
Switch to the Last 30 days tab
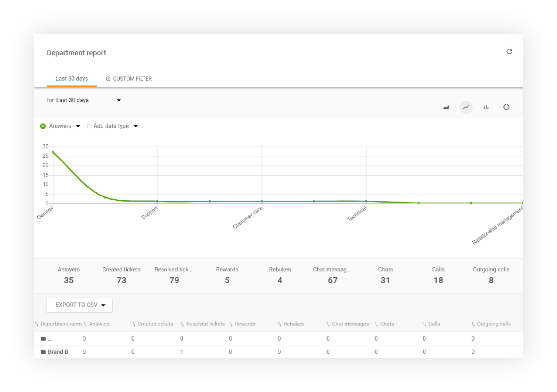[72, 79]
